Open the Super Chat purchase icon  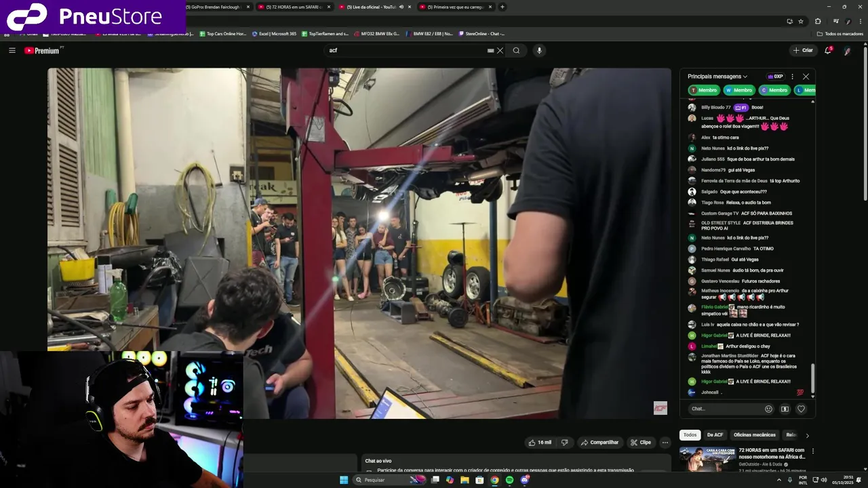coord(785,409)
